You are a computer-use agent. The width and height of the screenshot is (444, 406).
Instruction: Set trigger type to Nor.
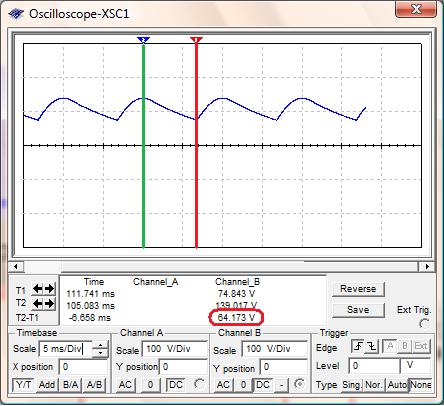point(374,385)
